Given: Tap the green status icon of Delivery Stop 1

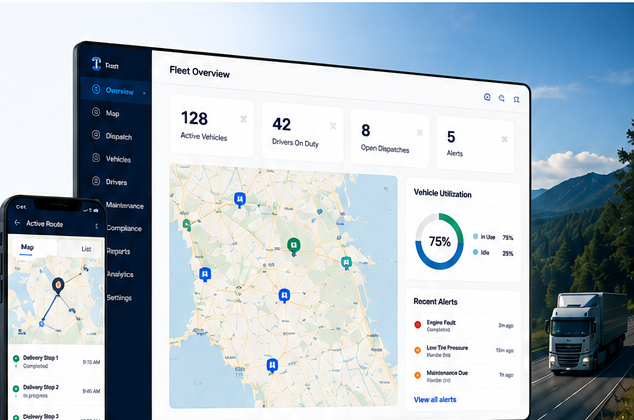Looking at the screenshot, I should 16,359.
